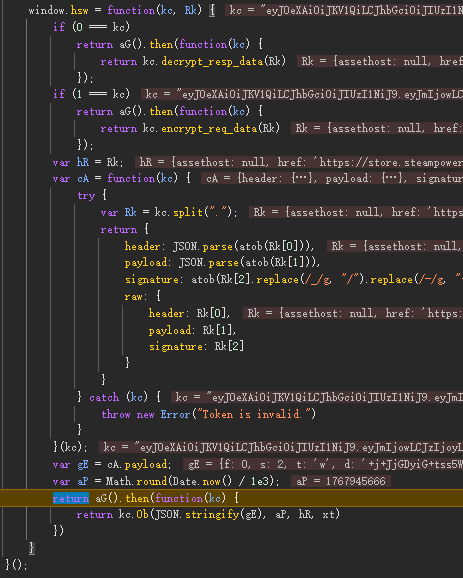Select the gE inline object preview
The image size is (463, 578).
pos(323,464)
